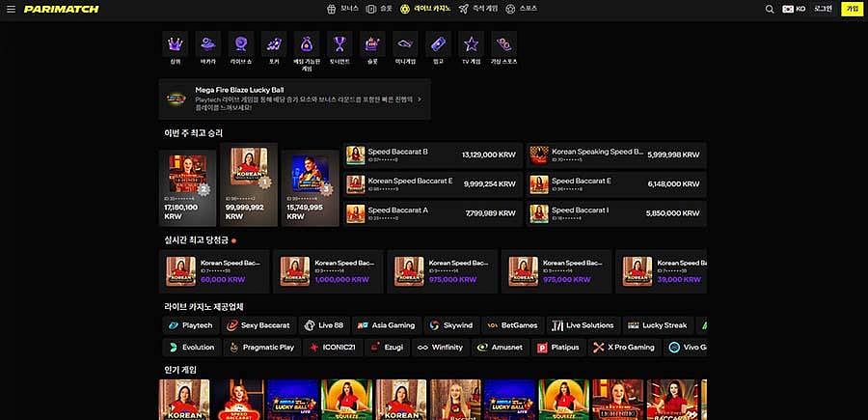868x420 pixels.
Task: Filter by Evolution provider
Action: [x=192, y=348]
